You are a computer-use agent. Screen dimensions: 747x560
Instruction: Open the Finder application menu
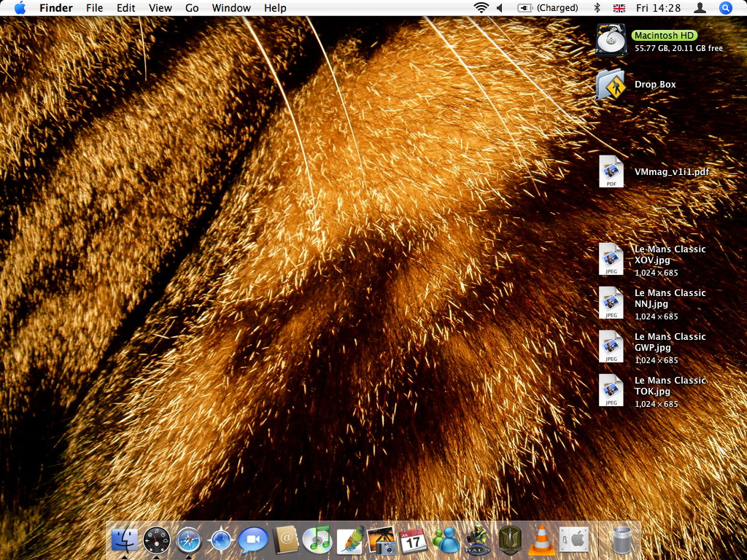[56, 8]
